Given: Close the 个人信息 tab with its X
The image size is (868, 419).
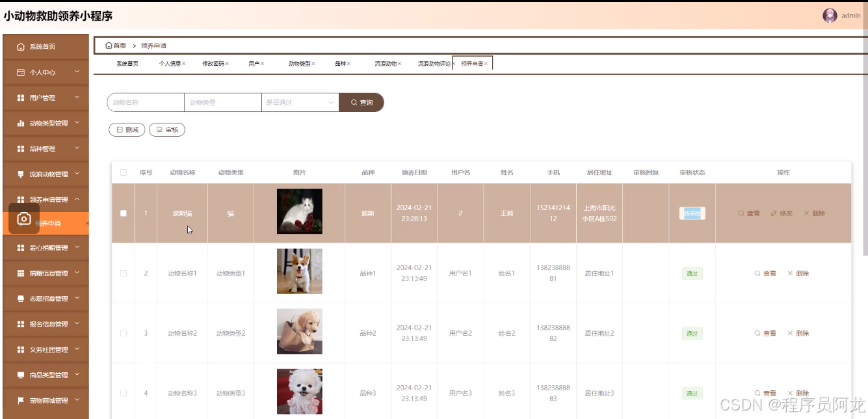Looking at the screenshot, I should tap(184, 64).
